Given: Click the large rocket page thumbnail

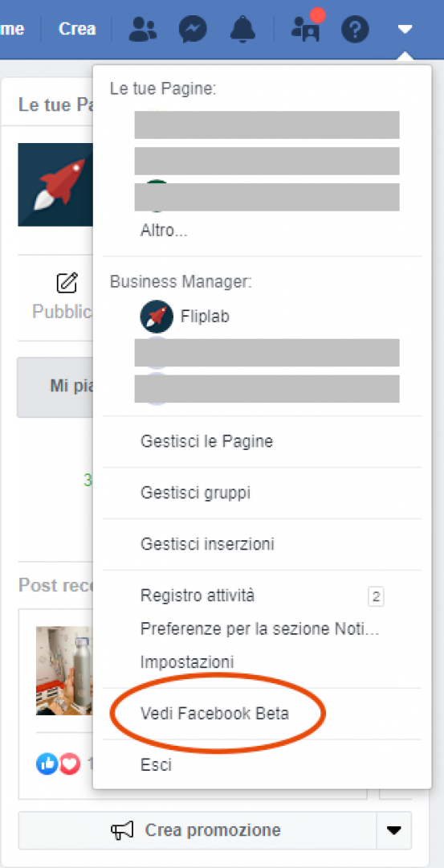Looking at the screenshot, I should [55, 184].
